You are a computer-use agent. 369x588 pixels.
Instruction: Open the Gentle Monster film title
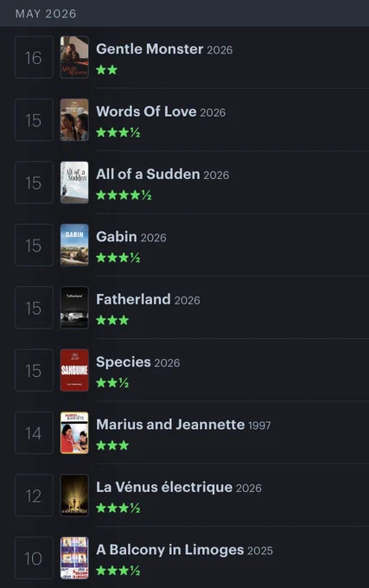tap(150, 48)
